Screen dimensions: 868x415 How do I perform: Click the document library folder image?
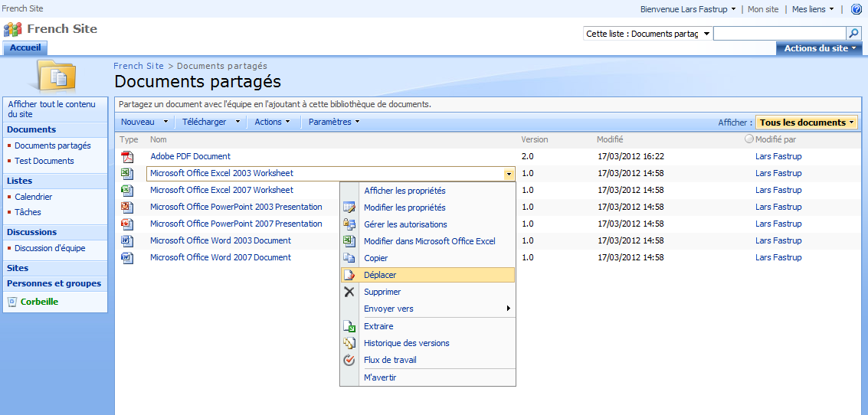point(55,75)
